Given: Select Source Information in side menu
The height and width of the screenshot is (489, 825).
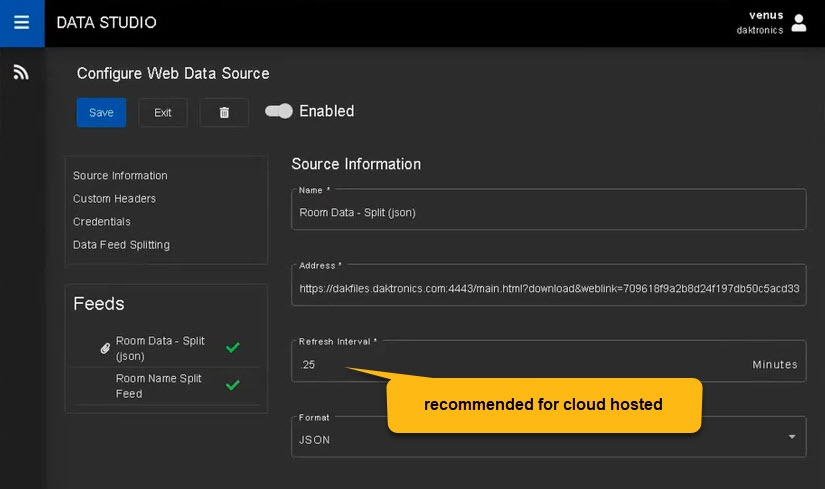Looking at the screenshot, I should [x=120, y=176].
